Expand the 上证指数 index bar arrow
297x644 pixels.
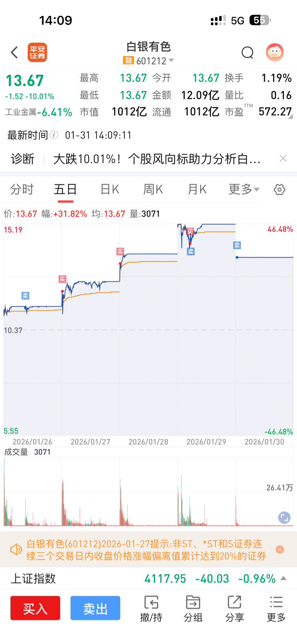(x=283, y=578)
